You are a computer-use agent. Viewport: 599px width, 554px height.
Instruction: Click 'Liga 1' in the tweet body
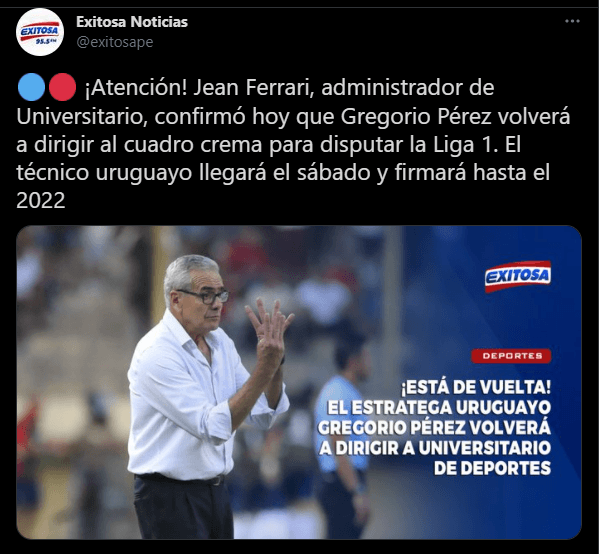(466, 144)
